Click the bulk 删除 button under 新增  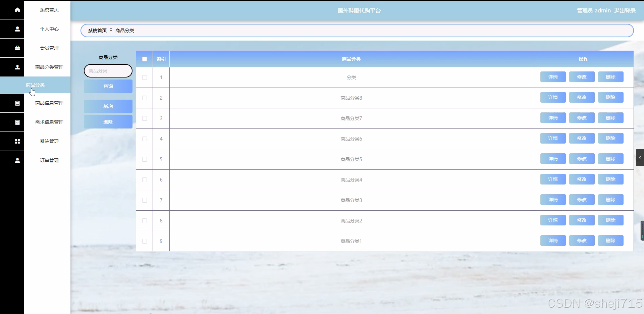click(x=108, y=122)
